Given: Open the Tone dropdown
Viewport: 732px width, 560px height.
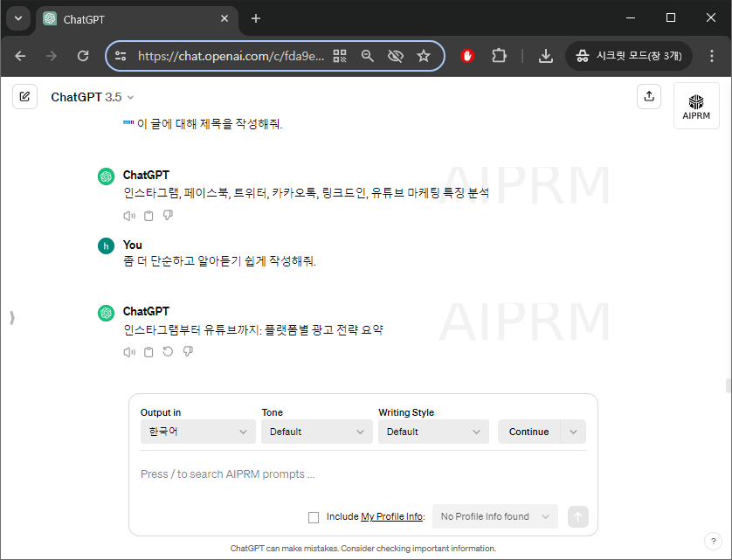Looking at the screenshot, I should pos(317,432).
